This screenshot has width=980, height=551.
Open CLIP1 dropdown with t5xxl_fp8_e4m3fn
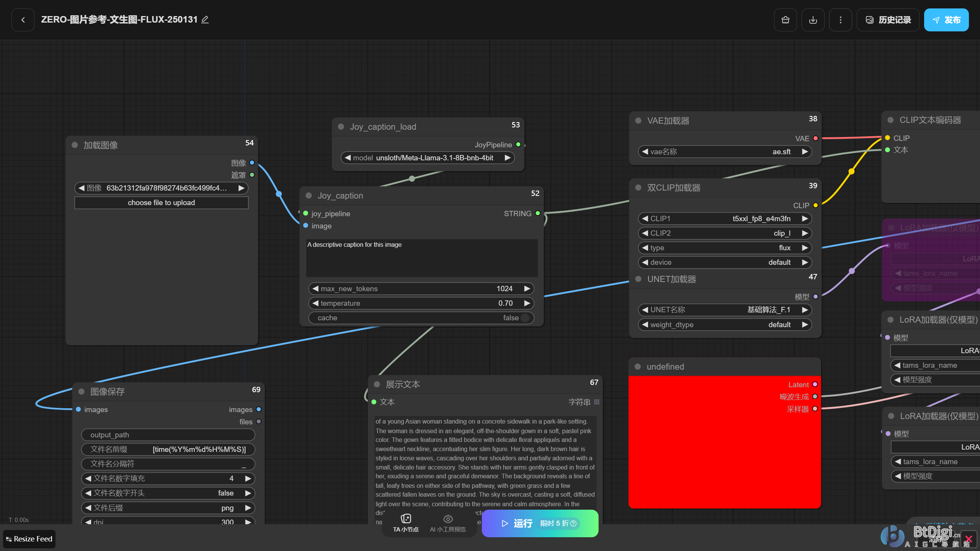click(725, 218)
